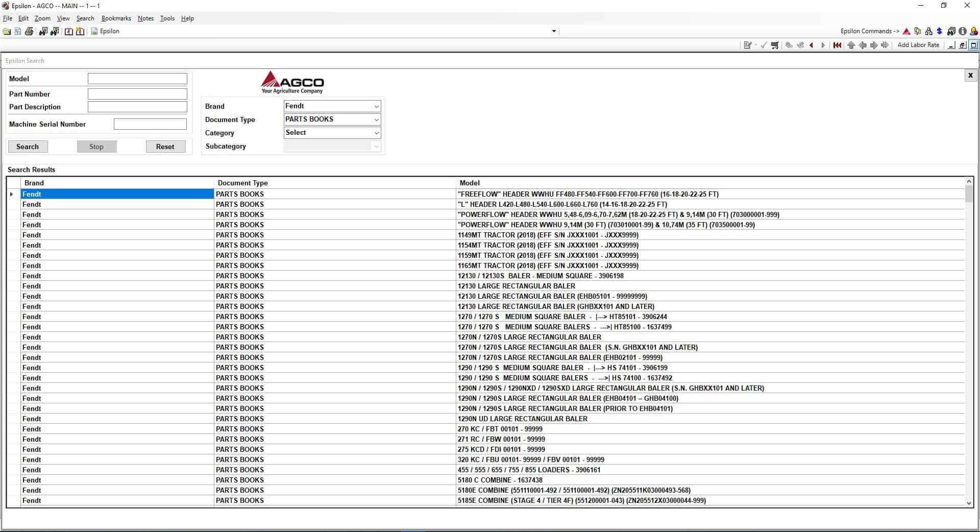Select the 455 / 555 / 655 LOADERS row

[x=493, y=470]
